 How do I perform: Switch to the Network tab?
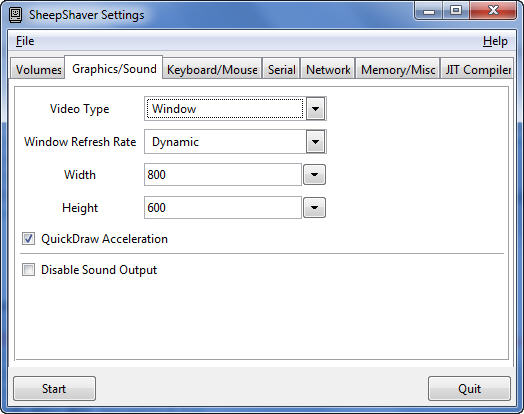(x=328, y=70)
